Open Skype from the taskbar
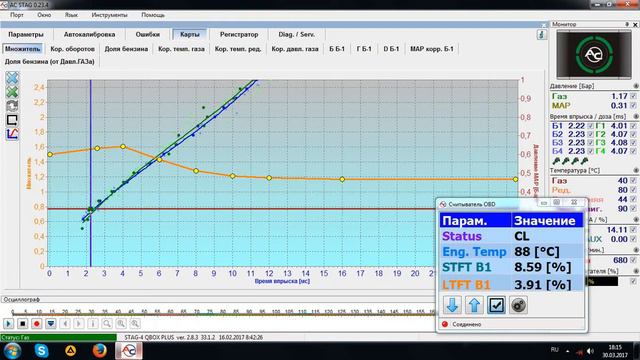 [x=41, y=351]
